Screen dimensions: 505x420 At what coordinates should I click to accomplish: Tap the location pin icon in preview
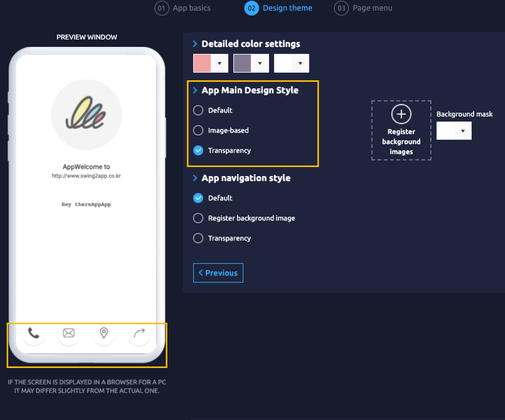(104, 333)
